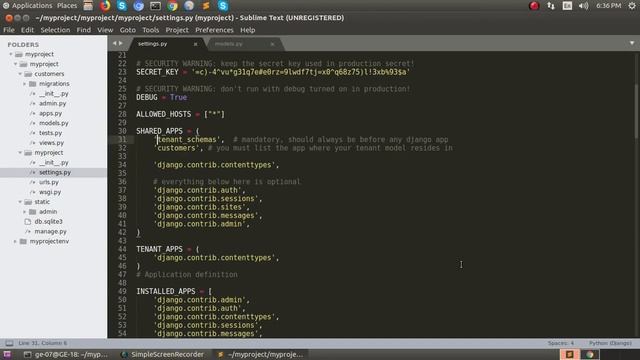Open the View menu
This screenshot has width=640, height=360.
105,30
